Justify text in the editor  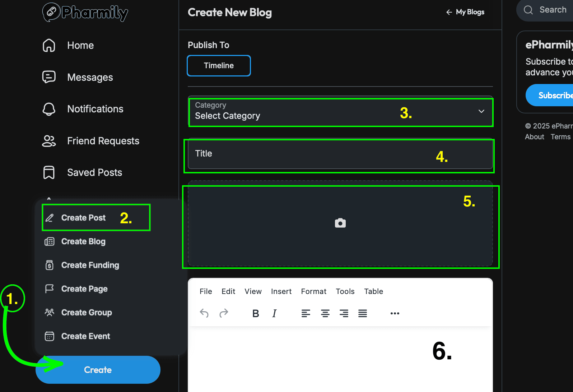(x=363, y=313)
